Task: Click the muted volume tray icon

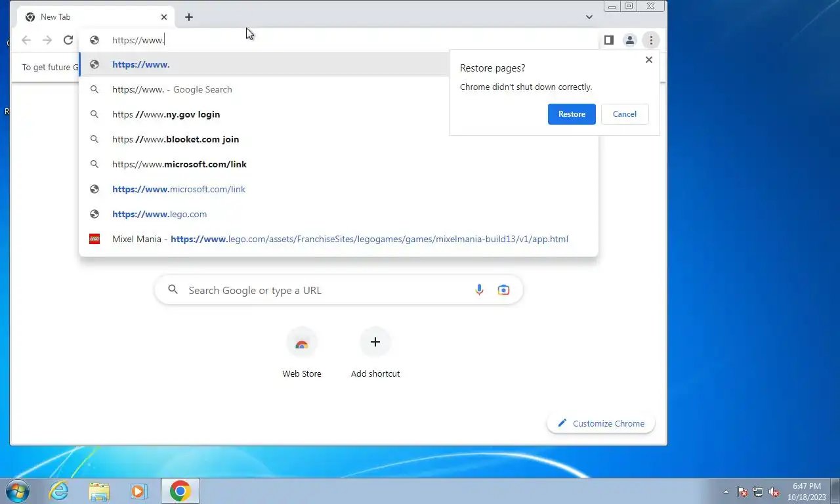Action: (774, 492)
